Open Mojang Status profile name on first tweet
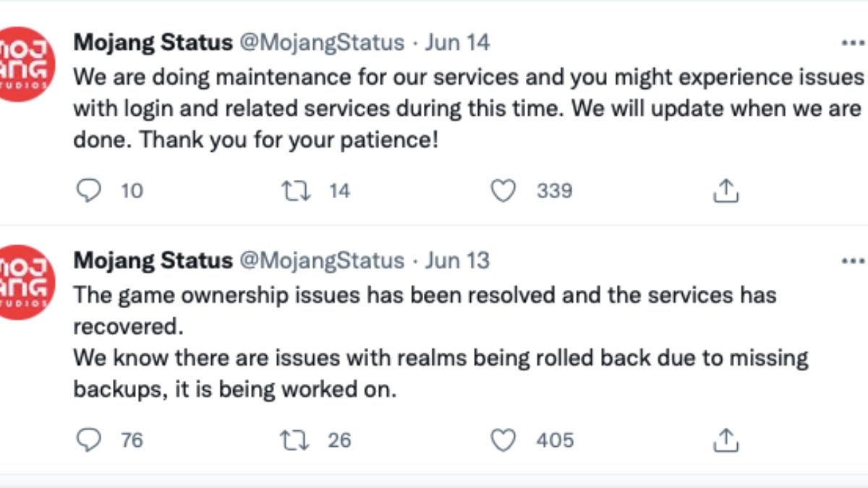The image size is (868, 488). [153, 43]
